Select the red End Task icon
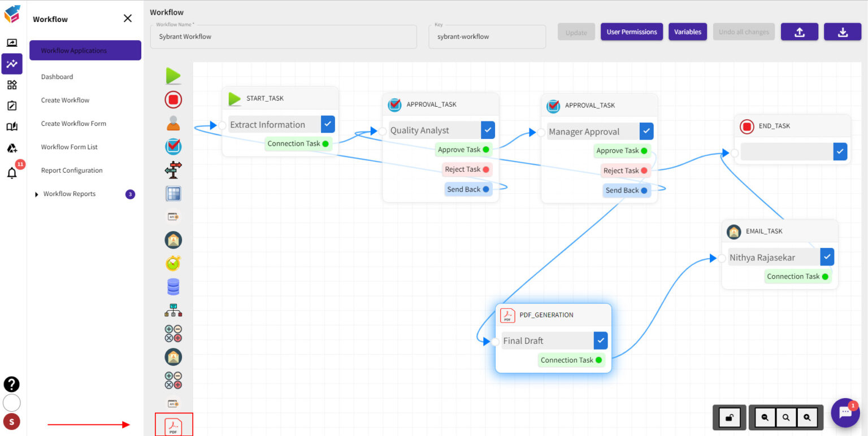868x436 pixels. point(173,99)
